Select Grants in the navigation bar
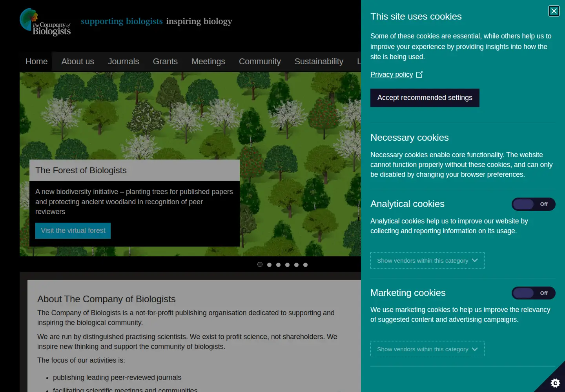This screenshot has width=565, height=392. (165, 62)
